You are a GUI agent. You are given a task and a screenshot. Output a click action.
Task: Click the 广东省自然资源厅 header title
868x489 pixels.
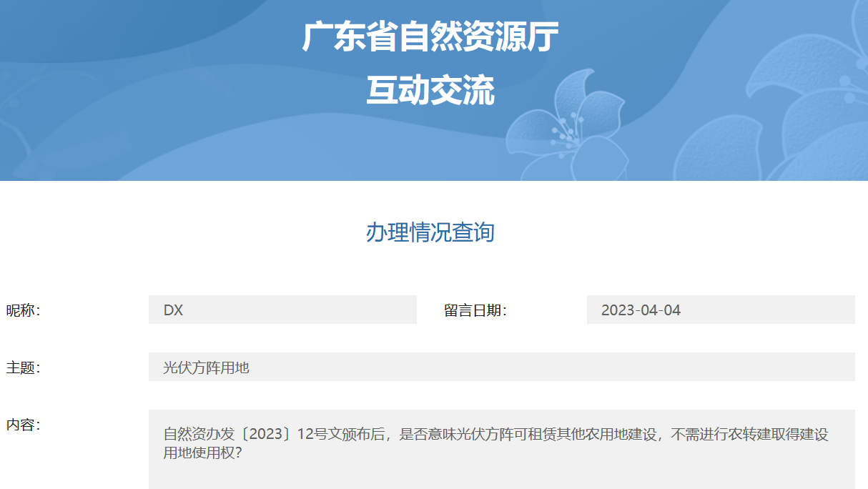[x=430, y=37]
